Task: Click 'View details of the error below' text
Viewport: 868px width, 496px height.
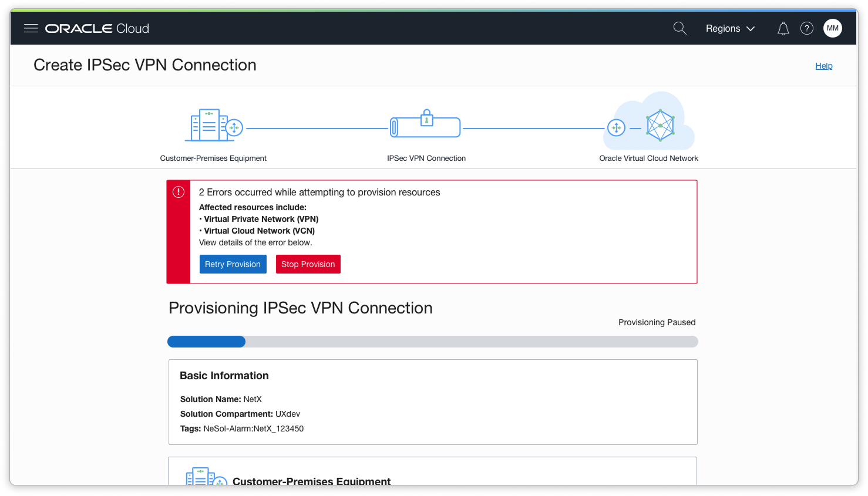Action: click(x=255, y=242)
